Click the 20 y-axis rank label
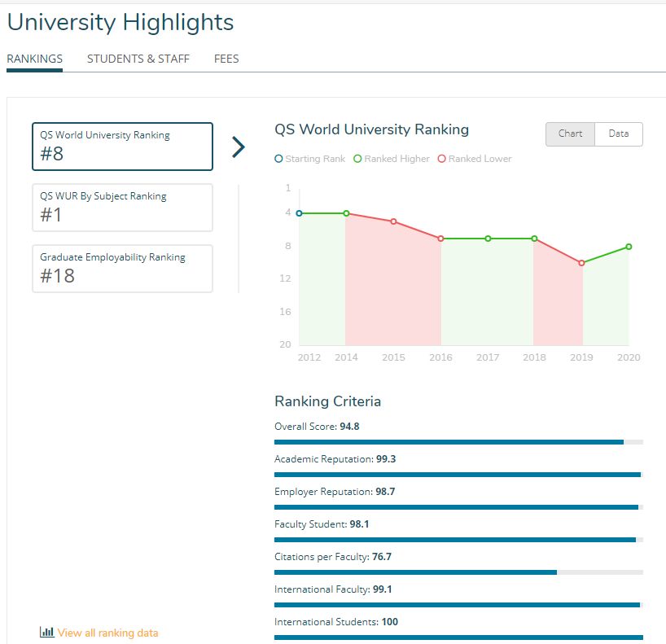This screenshot has width=666, height=644. tap(286, 344)
